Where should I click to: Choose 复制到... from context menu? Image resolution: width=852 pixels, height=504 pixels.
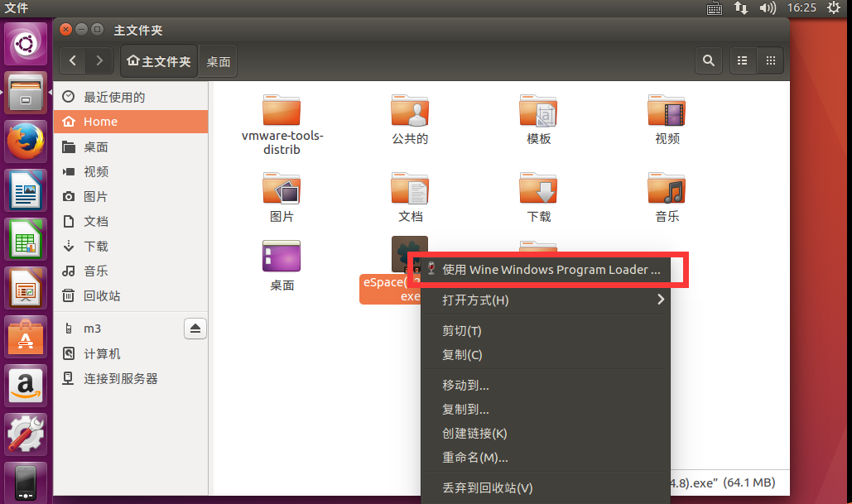pos(546,410)
